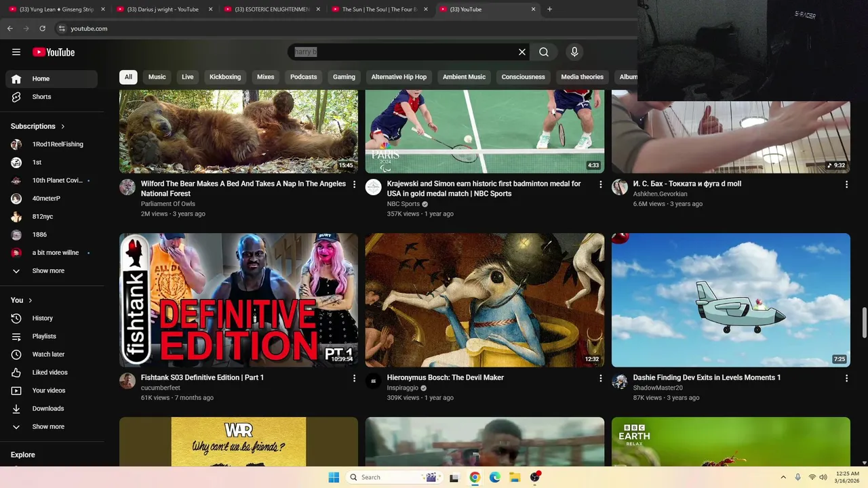Reload the page with browser refresh button
The height and width of the screenshot is (488, 868).
point(42,28)
